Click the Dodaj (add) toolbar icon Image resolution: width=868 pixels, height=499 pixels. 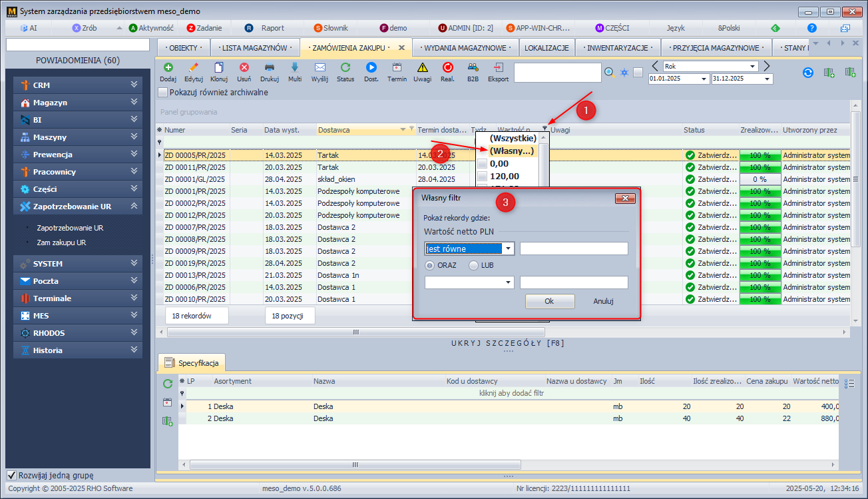168,68
